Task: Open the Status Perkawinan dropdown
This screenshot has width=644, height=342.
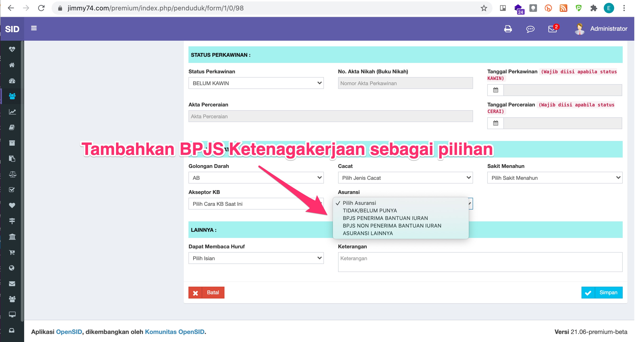Action: tap(256, 83)
